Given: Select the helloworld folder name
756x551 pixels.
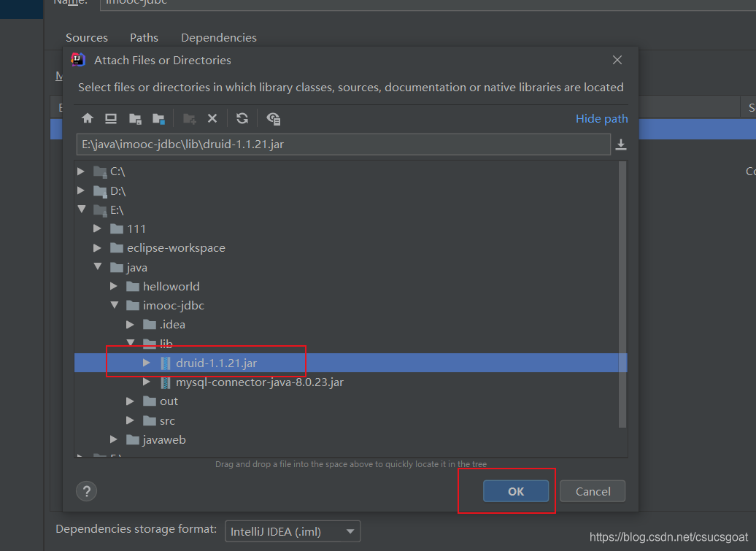Looking at the screenshot, I should tap(171, 286).
